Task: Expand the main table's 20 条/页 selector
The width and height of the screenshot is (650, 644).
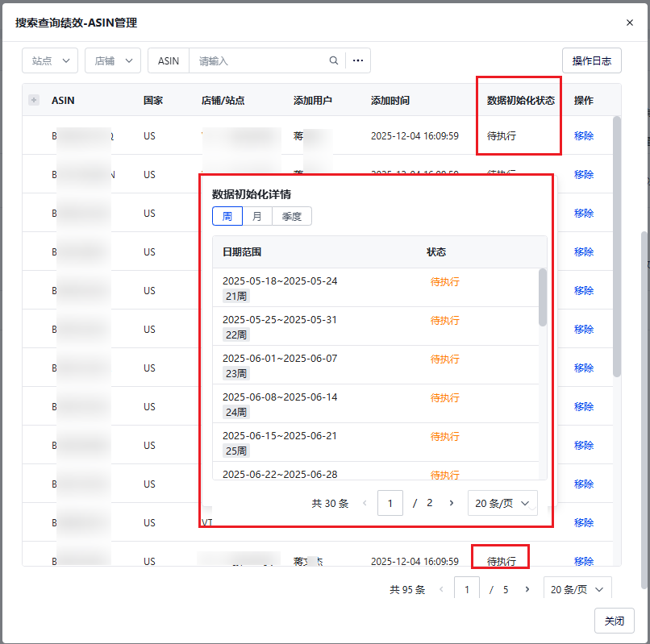Action: tap(577, 589)
